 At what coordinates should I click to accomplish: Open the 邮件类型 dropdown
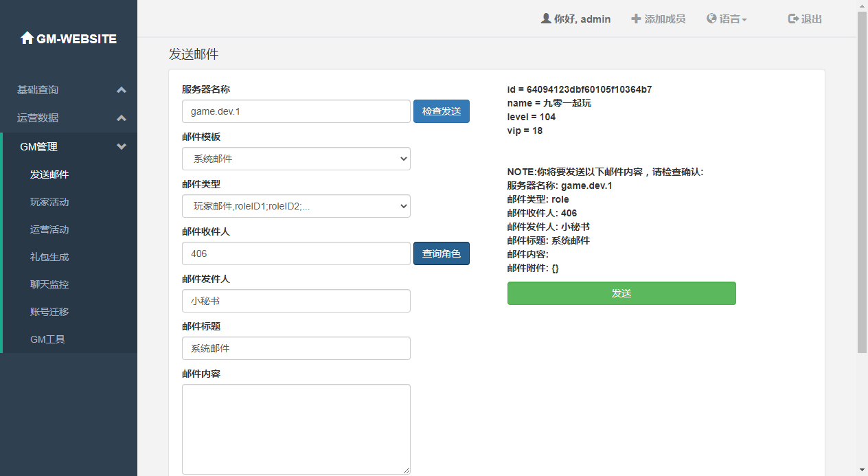(296, 206)
